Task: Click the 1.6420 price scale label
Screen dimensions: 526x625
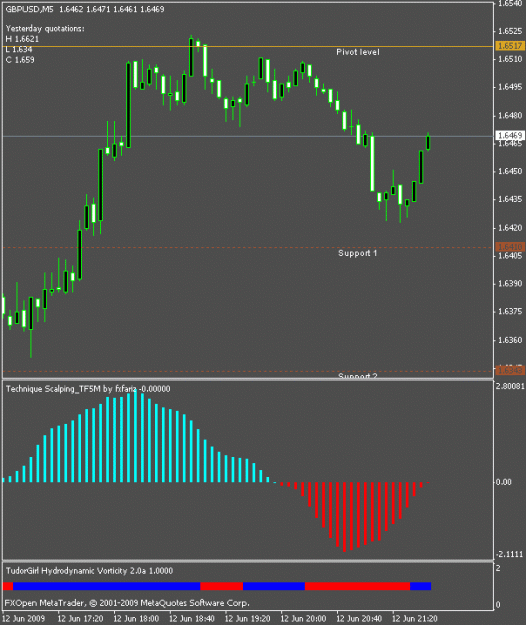Action: [510, 228]
